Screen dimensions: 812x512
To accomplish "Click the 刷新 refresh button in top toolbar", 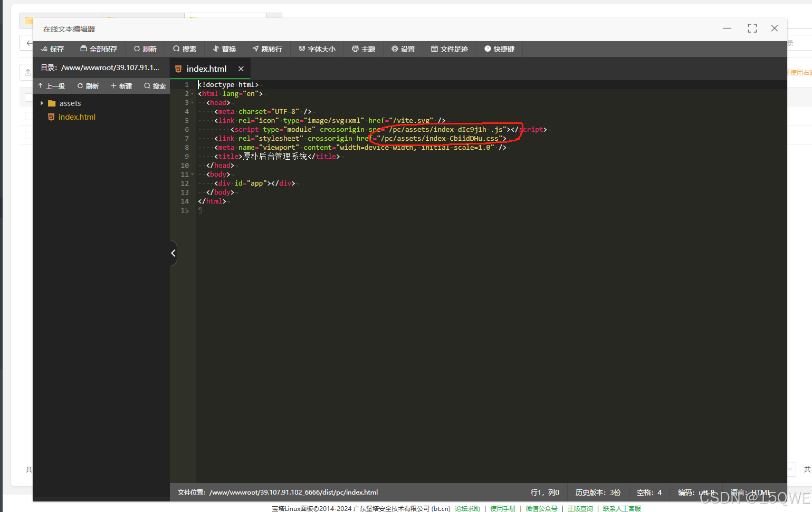I will click(145, 49).
